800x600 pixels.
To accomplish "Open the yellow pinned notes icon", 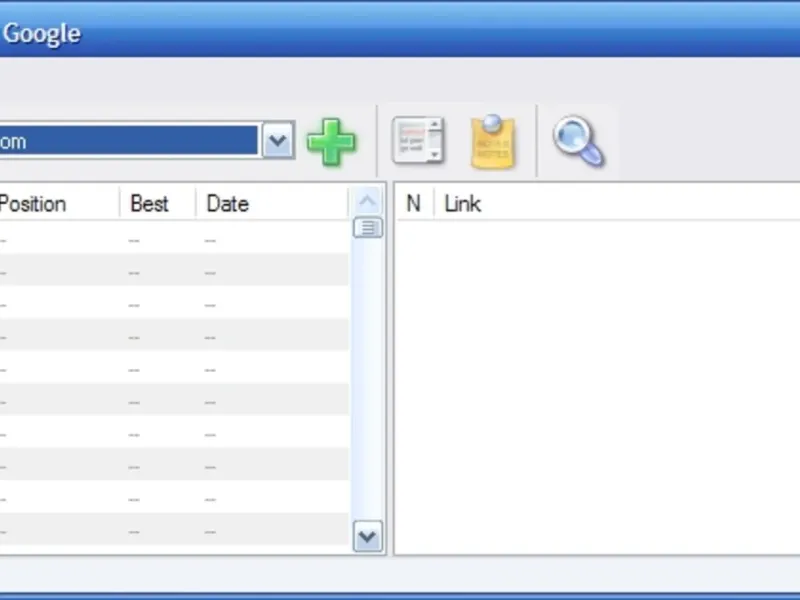I will point(492,141).
